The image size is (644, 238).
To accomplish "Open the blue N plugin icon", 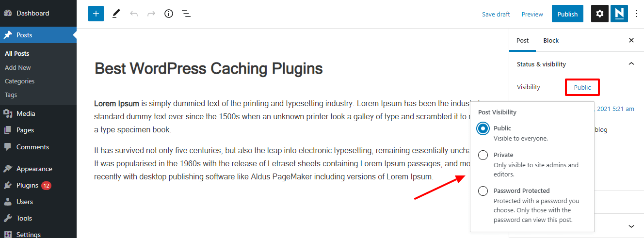I will (x=619, y=14).
